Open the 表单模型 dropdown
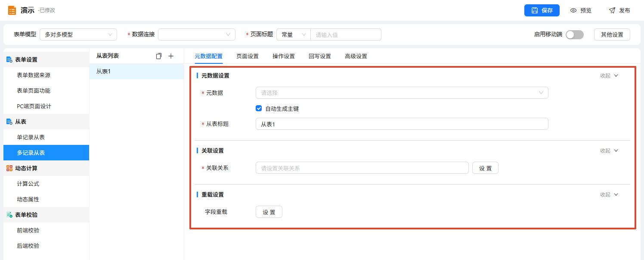The image size is (644, 260). (78, 34)
